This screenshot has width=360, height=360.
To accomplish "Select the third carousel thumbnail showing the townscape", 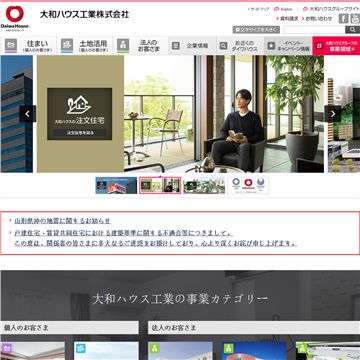I will coord(204,185).
